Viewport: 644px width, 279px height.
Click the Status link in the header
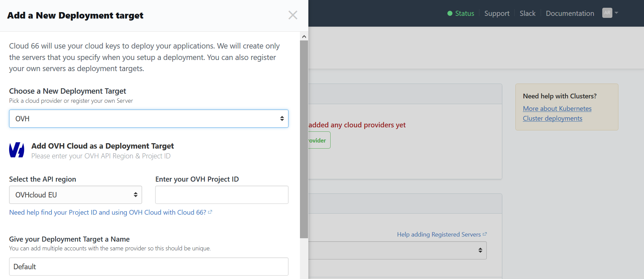464,13
